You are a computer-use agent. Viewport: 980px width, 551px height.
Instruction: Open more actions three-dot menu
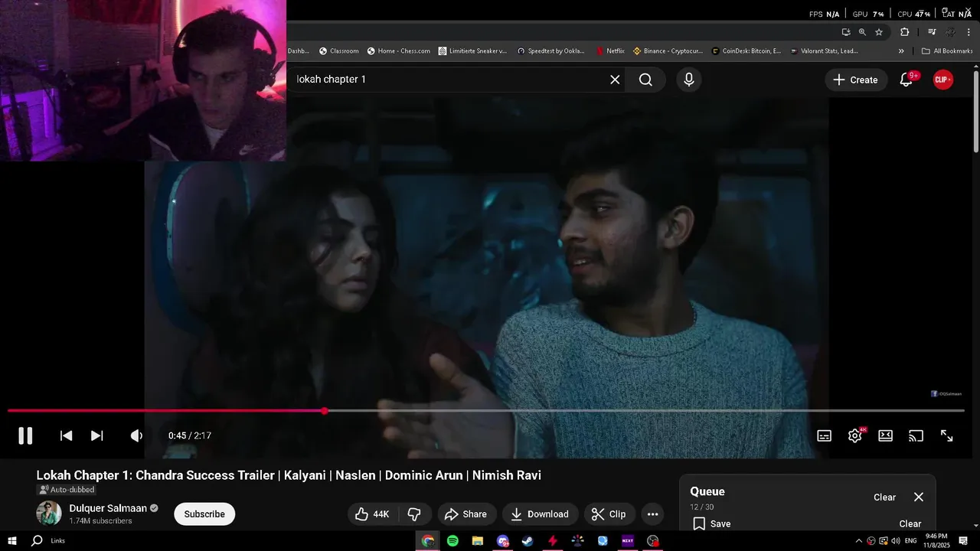[x=652, y=514]
